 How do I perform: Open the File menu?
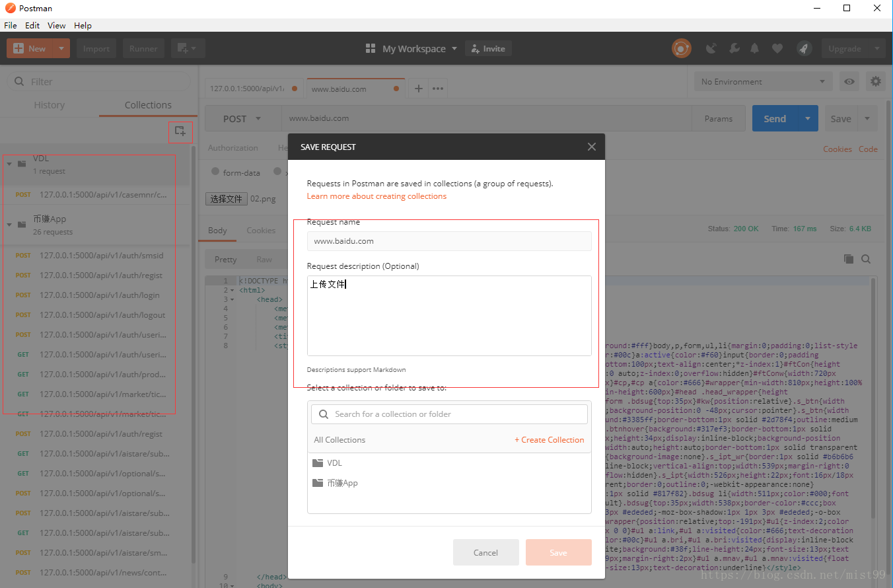click(x=11, y=25)
